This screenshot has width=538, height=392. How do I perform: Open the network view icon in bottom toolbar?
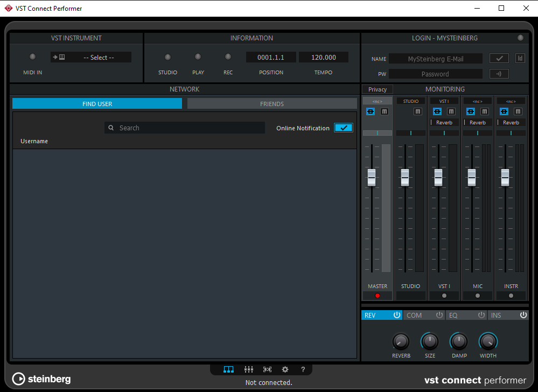[x=228, y=369]
